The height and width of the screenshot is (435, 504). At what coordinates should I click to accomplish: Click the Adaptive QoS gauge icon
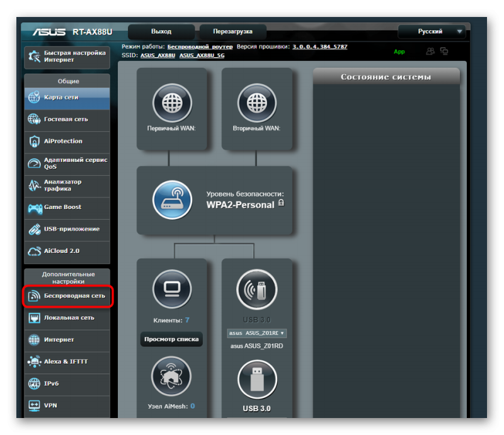(34, 164)
